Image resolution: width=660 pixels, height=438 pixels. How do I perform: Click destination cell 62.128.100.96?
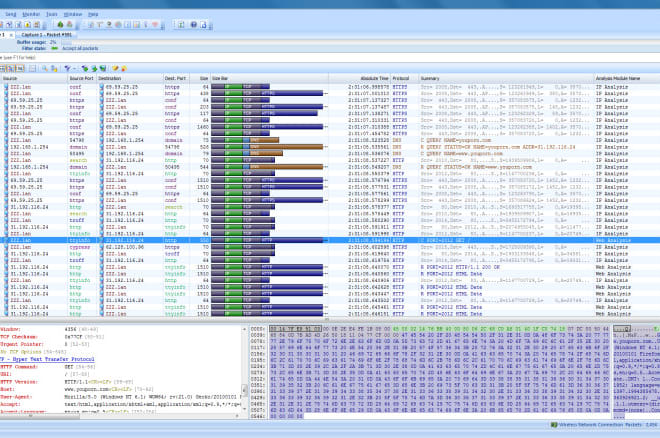(125, 247)
